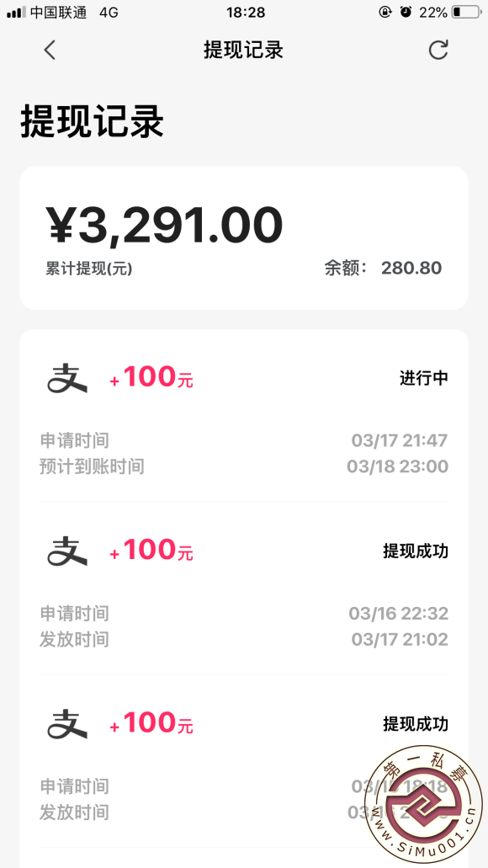Tap Alipay icon of third withdrawal record
Image resolution: width=488 pixels, height=868 pixels.
(67, 724)
